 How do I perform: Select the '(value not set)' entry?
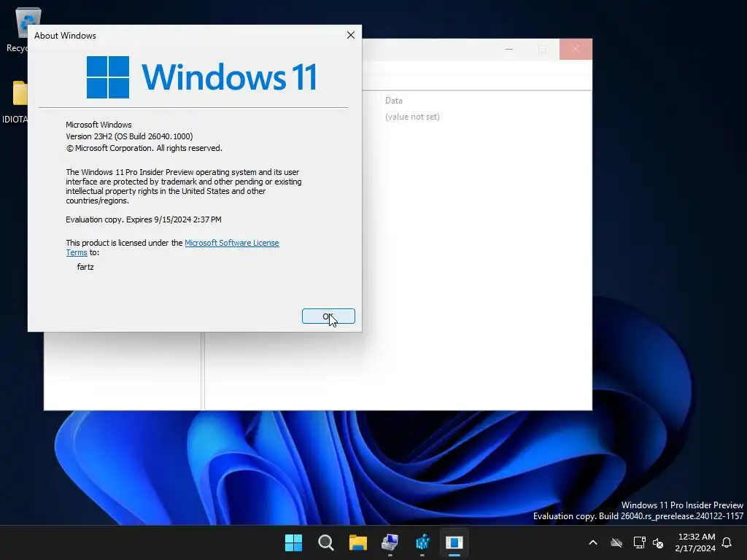tap(412, 117)
